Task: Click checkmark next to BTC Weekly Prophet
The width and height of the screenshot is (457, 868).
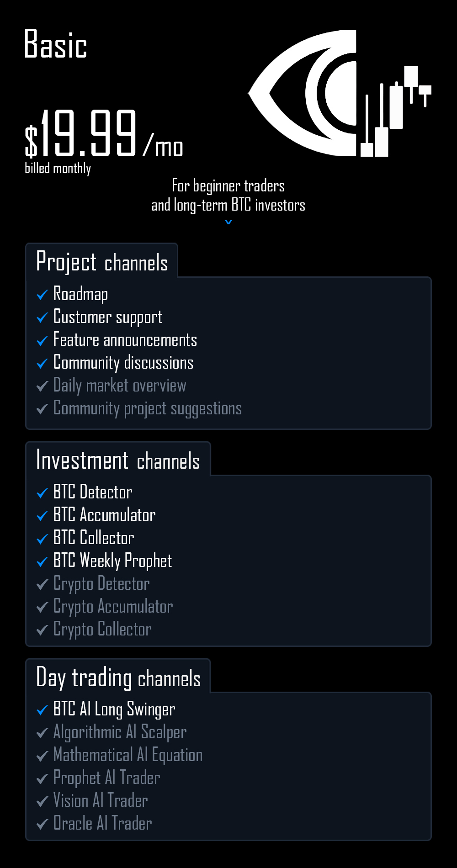Action: pos(42,561)
